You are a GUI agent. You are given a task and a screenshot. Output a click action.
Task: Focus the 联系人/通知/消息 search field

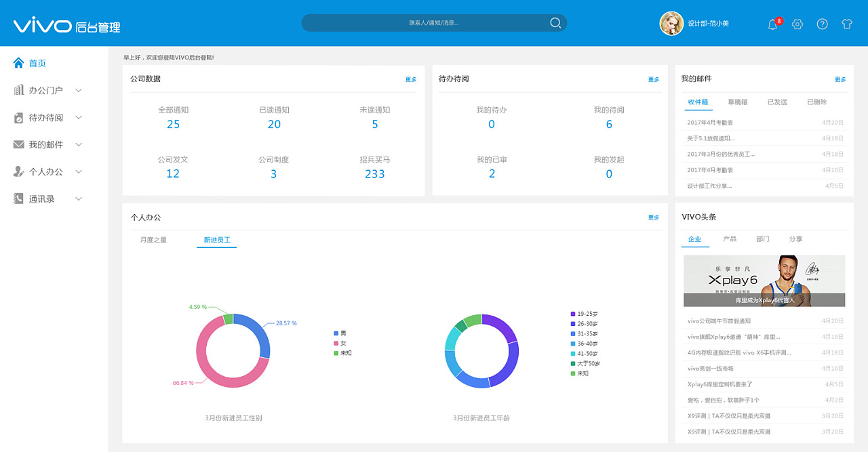point(434,23)
